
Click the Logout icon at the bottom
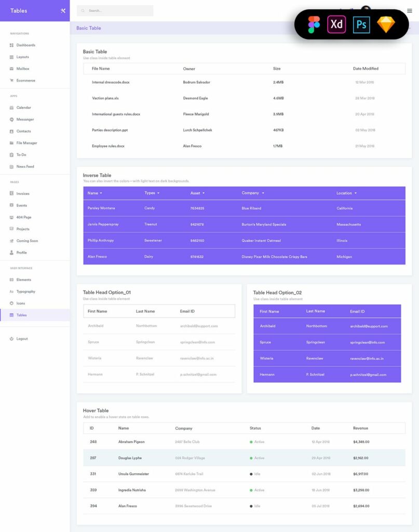pyautogui.click(x=11, y=339)
